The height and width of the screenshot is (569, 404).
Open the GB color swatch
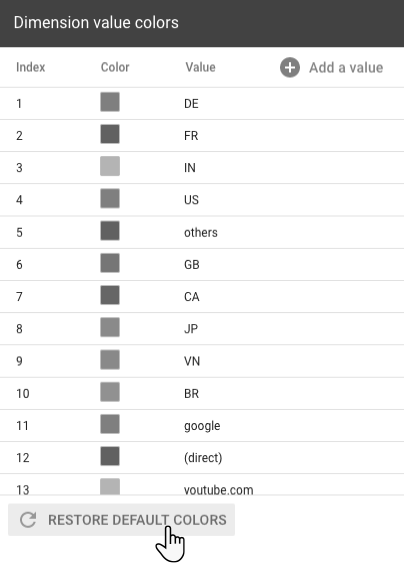(110, 263)
